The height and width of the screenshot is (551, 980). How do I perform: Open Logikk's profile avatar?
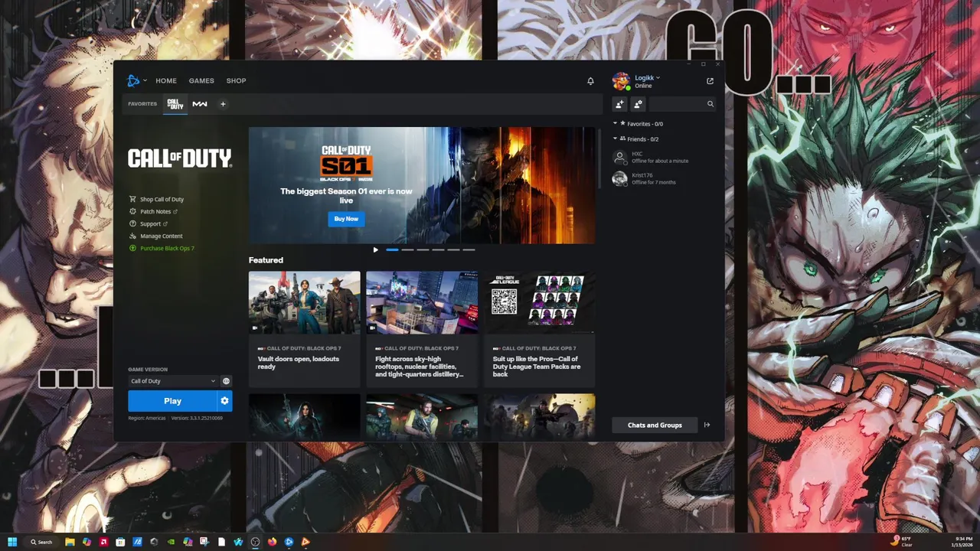(x=621, y=81)
